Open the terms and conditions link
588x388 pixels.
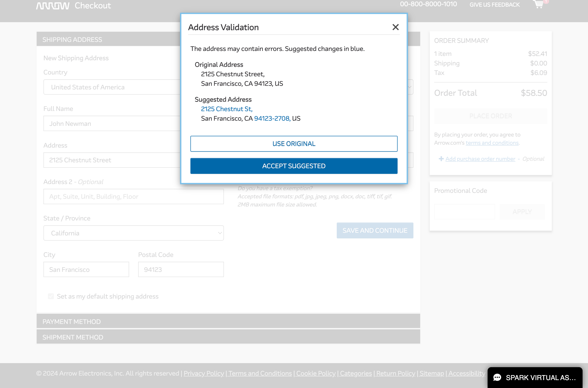[492, 143]
